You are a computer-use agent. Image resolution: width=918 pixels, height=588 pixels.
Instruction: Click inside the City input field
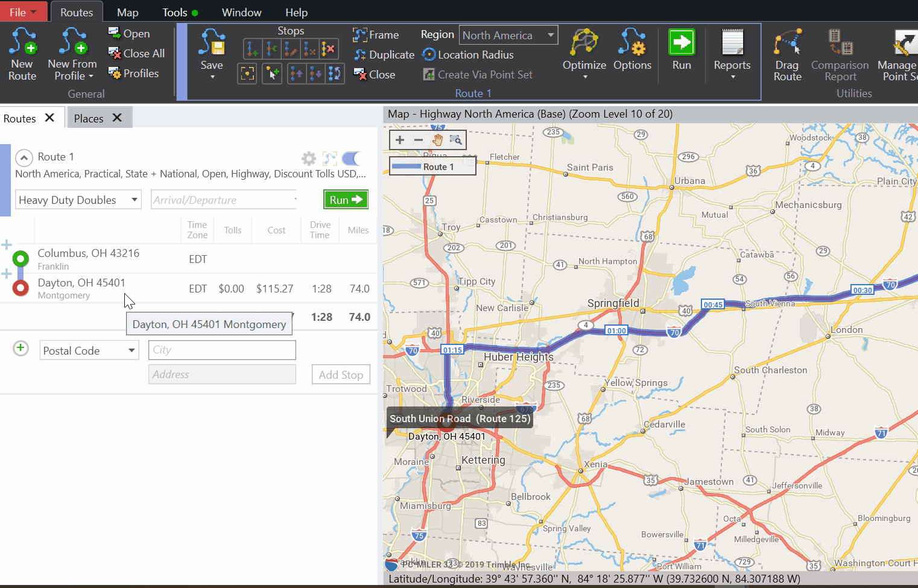click(x=221, y=350)
